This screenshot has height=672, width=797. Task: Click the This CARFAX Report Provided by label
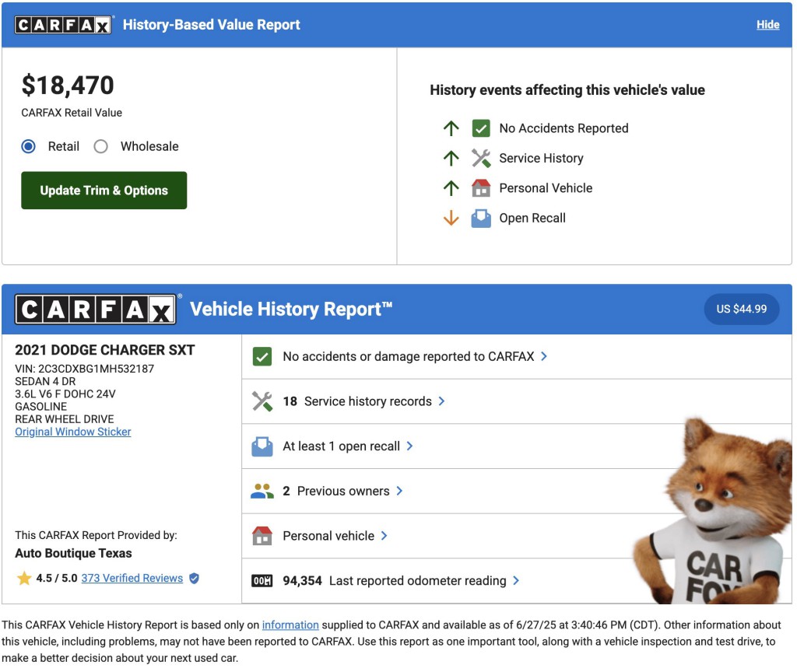pos(96,535)
